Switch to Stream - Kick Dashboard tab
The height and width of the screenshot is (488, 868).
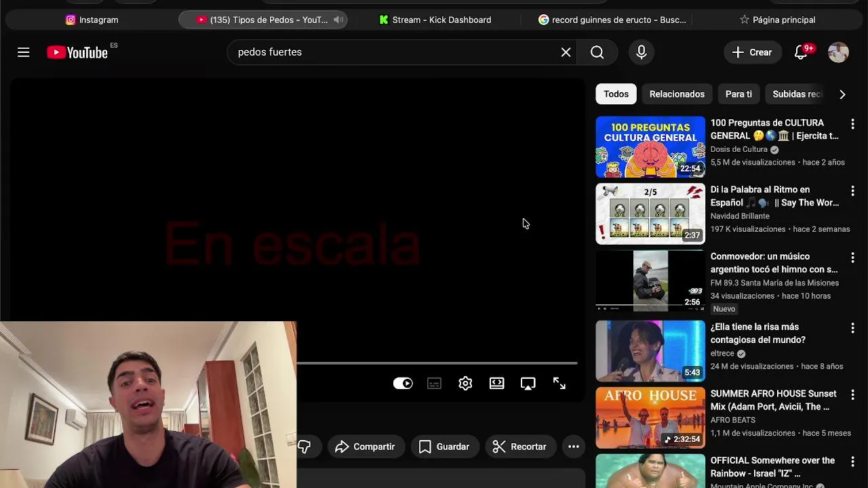click(435, 20)
